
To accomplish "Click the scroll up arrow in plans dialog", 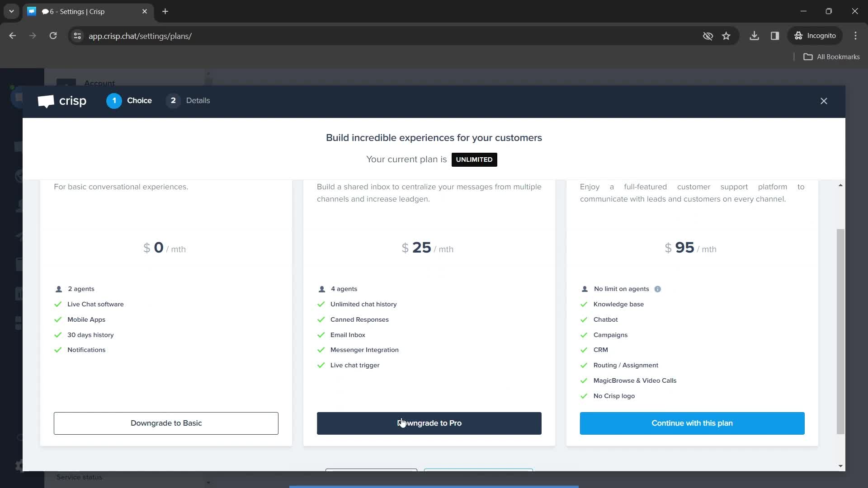I will [x=840, y=185].
